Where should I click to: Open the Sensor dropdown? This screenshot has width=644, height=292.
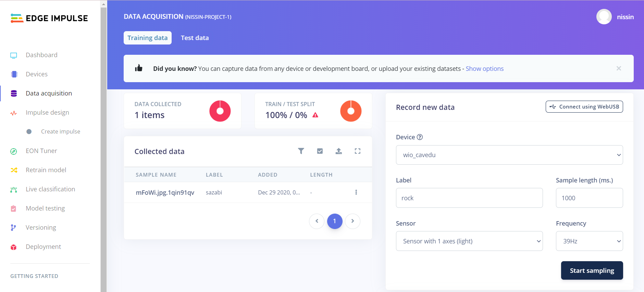pos(469,241)
